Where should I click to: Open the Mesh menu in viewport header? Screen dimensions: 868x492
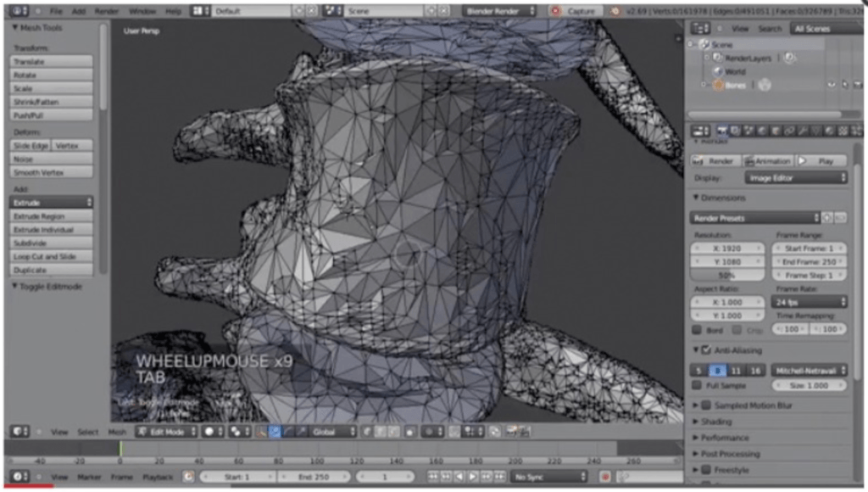pyautogui.click(x=116, y=432)
